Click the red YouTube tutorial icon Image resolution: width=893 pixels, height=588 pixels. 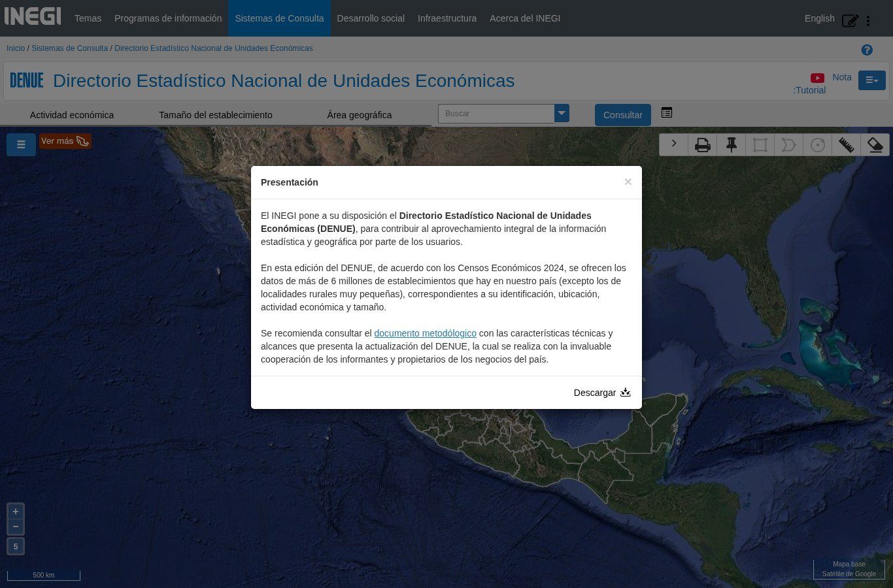tap(817, 78)
